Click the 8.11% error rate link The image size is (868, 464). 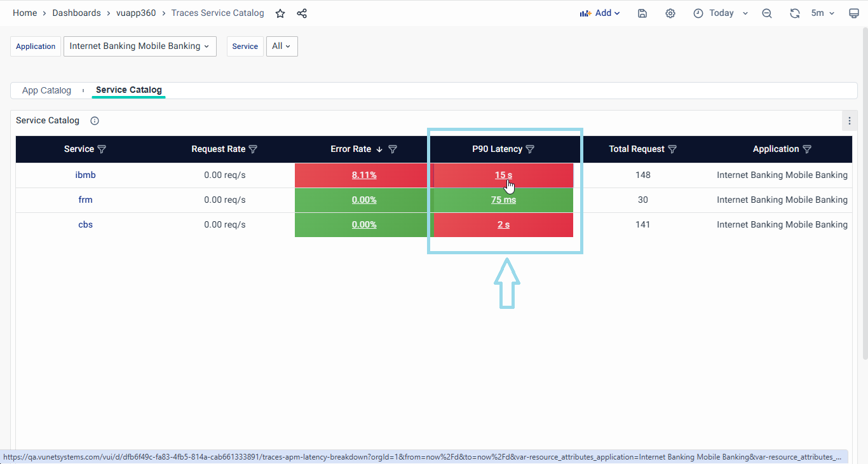click(364, 175)
